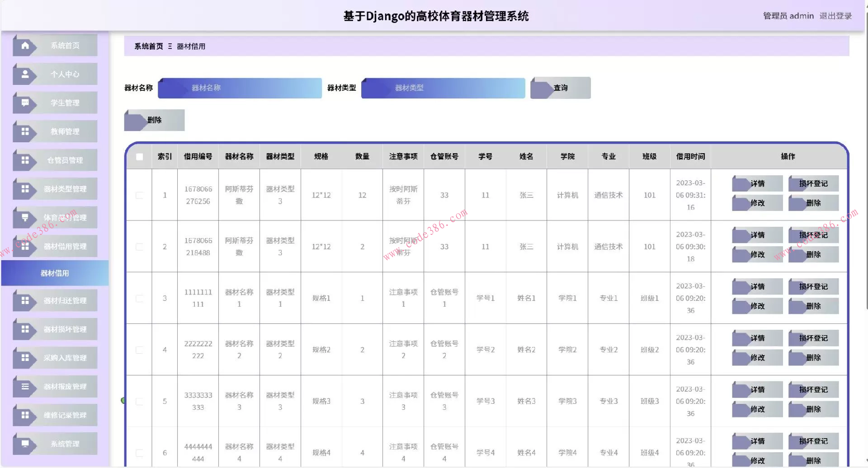Click the icon beside 体育器材管理
868x468 pixels.
25,218
